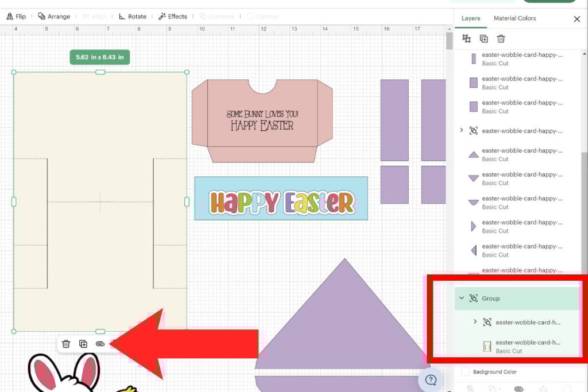Open the Arrange menu
Viewport: 588px width, 392px height.
[54, 16]
